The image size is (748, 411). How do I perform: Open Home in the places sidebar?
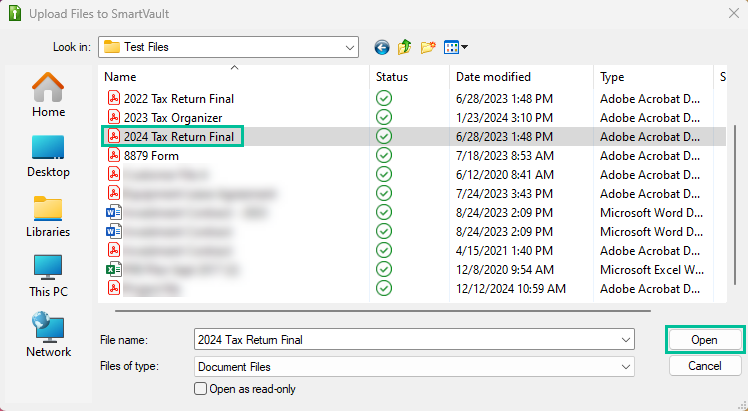coord(48,96)
